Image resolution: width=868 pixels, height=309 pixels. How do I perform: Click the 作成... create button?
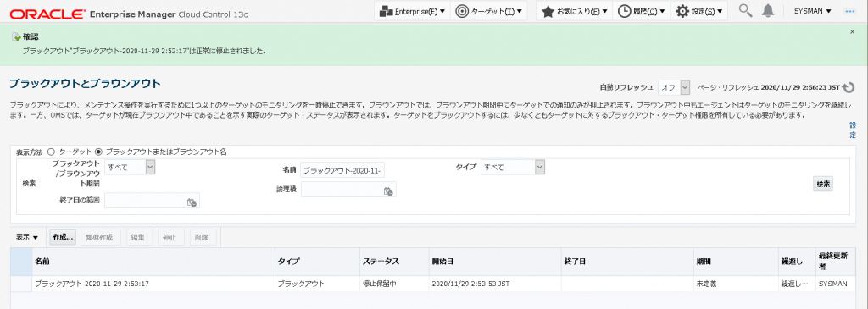point(63,237)
